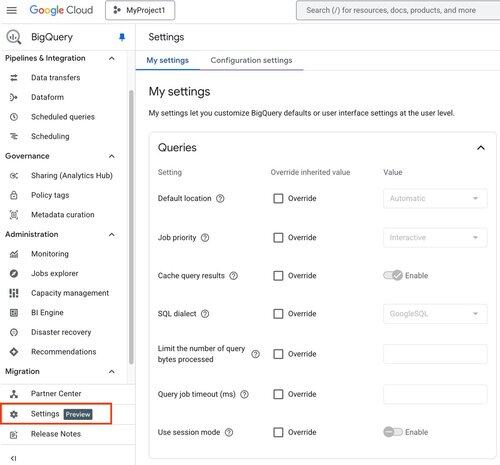500x465 pixels.
Task: Click the Capacity management icon
Action: tap(14, 293)
